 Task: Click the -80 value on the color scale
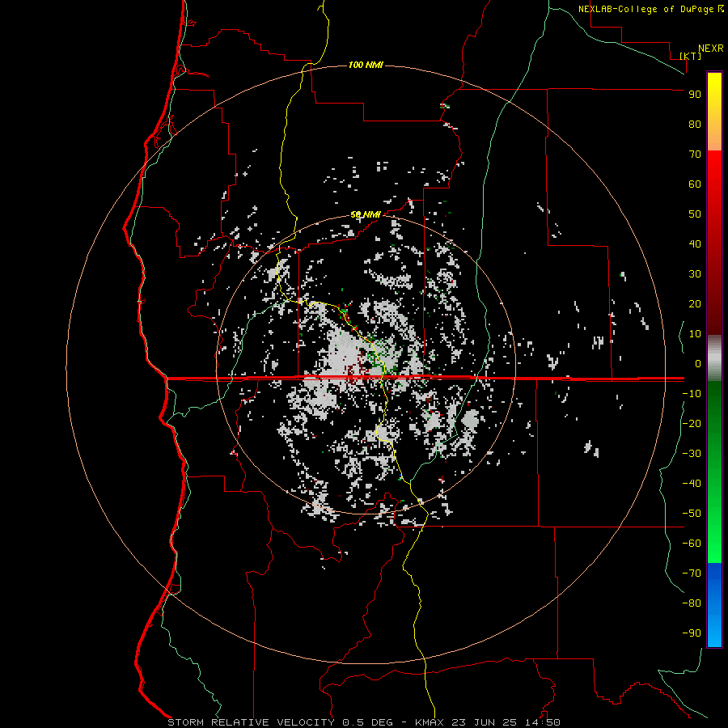coord(692,603)
